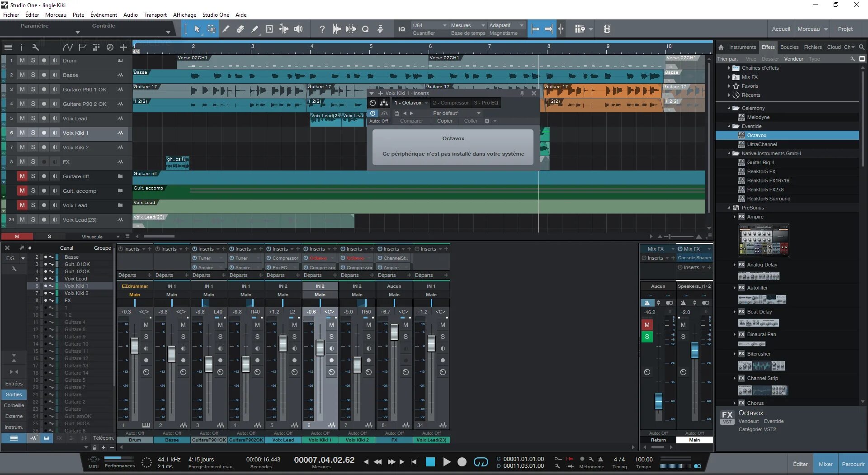Adjust the Drum channel volume fader

pos(134,345)
